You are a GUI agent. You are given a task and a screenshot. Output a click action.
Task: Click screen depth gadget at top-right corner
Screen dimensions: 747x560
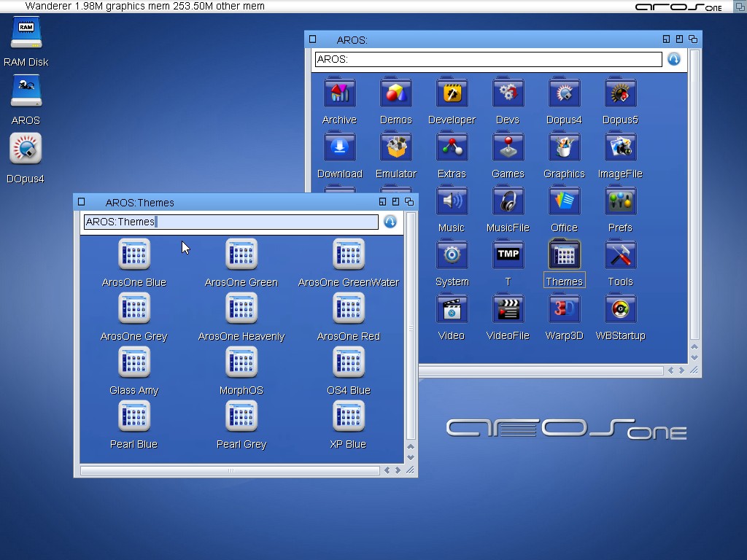(739, 6)
